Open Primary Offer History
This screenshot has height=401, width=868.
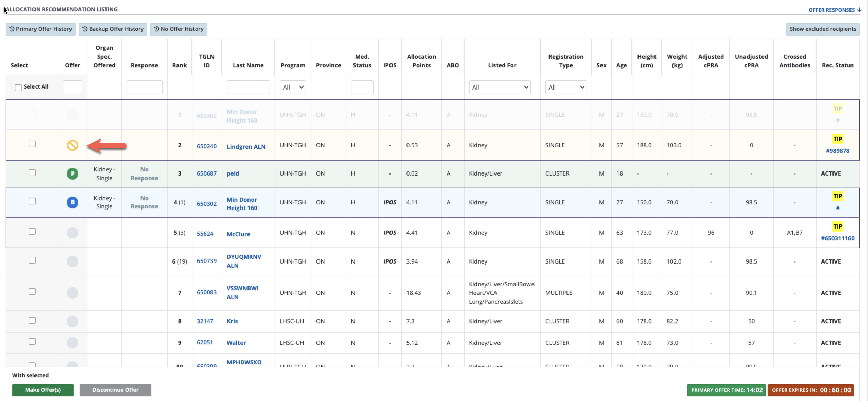tap(41, 29)
